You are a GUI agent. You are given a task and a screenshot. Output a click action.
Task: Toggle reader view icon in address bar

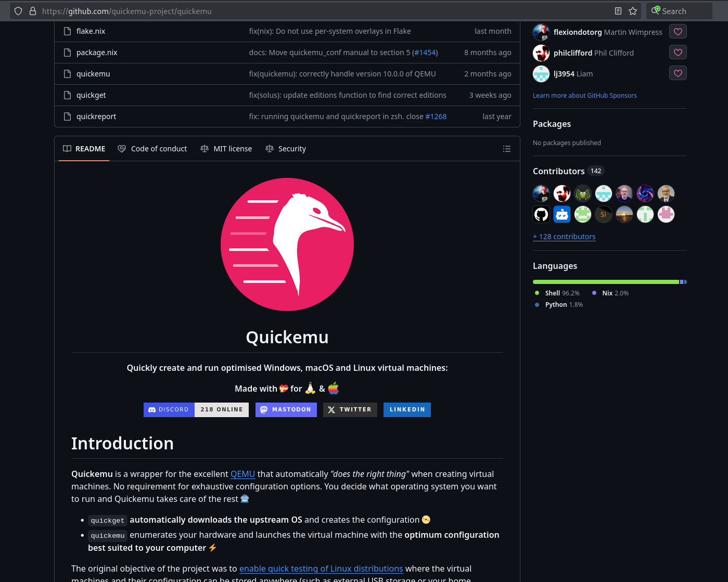click(618, 11)
